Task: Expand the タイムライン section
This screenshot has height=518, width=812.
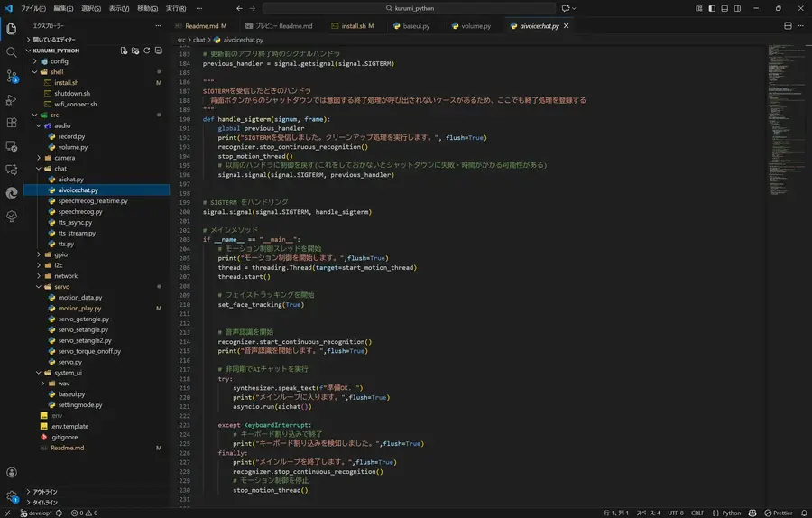Action: (45, 502)
